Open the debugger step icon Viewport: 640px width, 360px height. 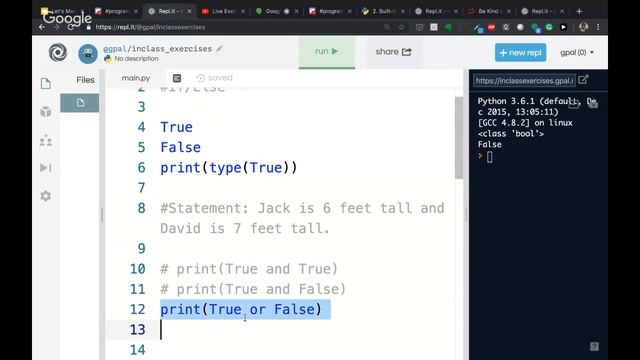46,168
